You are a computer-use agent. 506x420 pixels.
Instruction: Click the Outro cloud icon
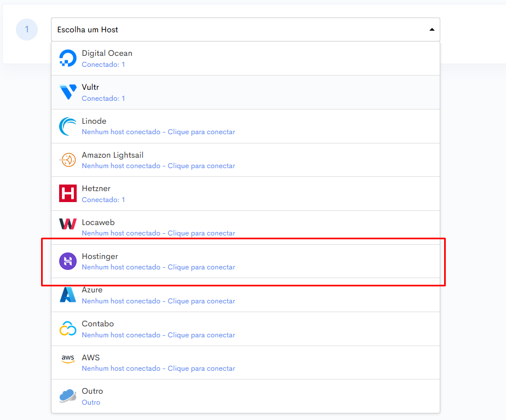68,396
